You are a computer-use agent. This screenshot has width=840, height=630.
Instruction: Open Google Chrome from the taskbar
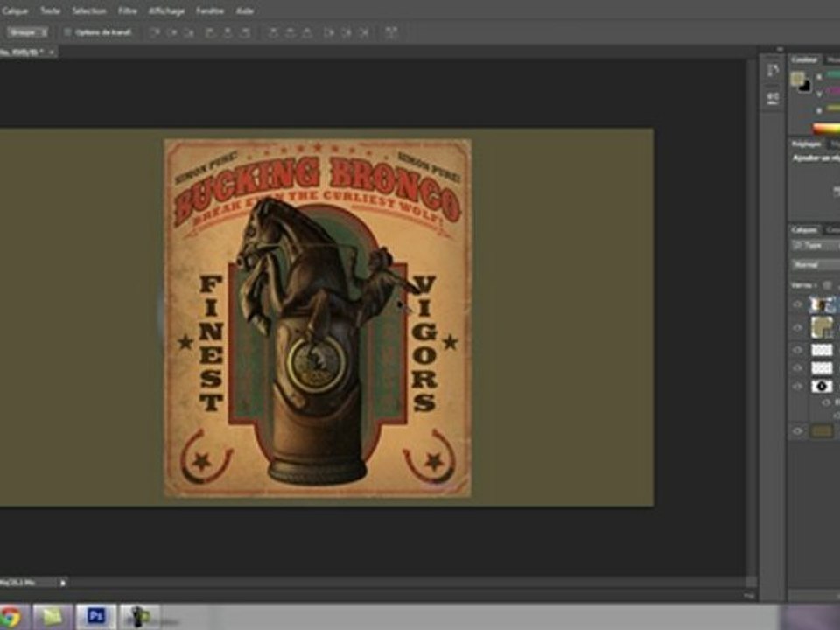(x=10, y=616)
